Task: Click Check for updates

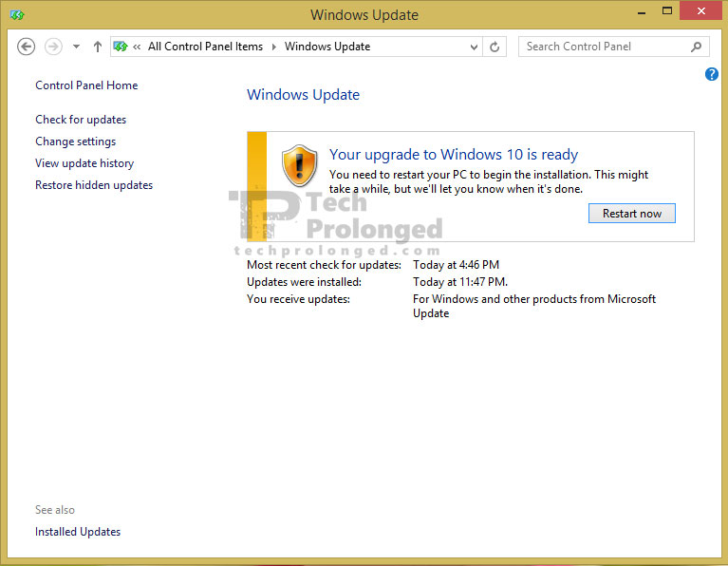Action: (81, 120)
